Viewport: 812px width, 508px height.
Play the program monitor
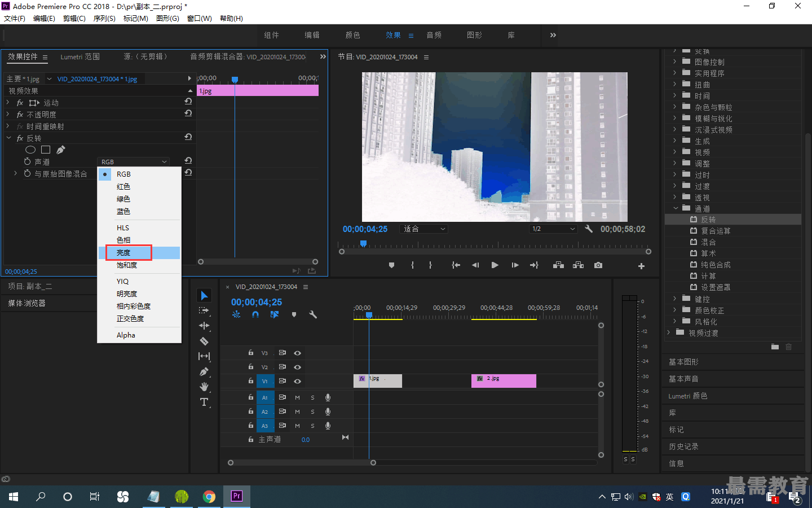point(495,265)
